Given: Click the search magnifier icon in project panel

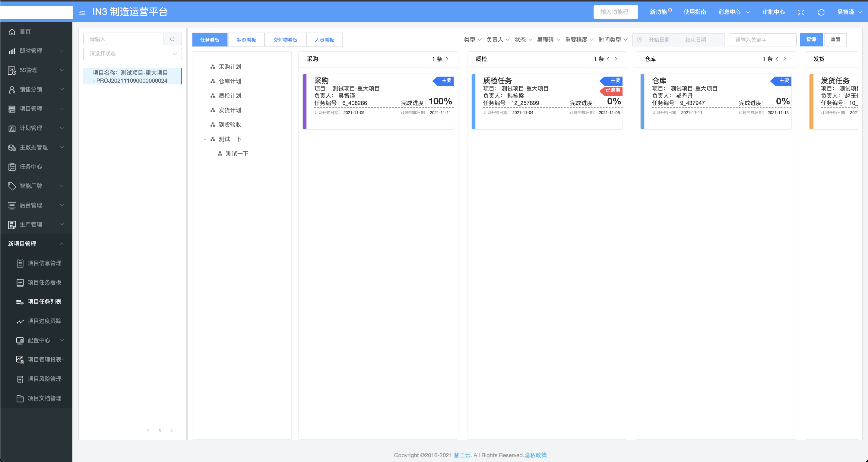Looking at the screenshot, I should point(172,39).
